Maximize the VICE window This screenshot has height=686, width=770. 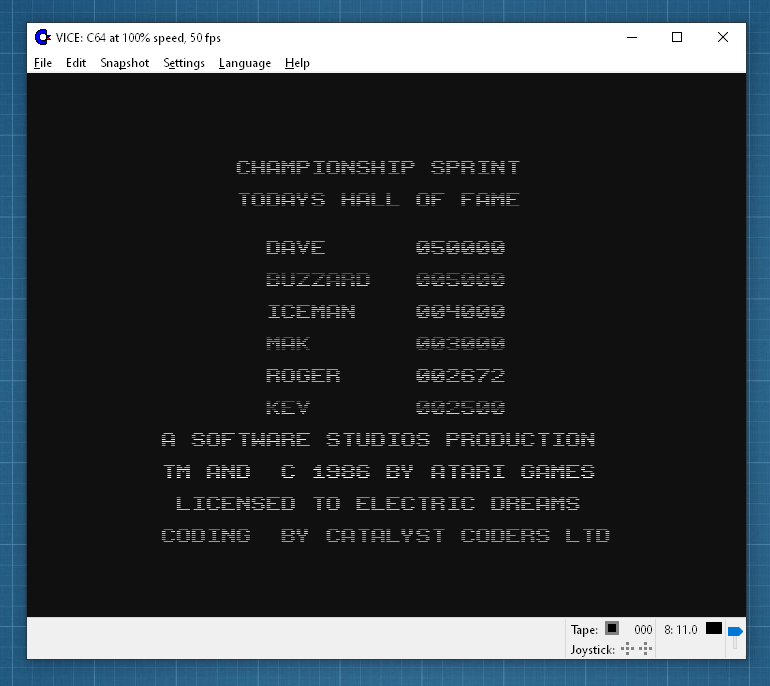[677, 37]
